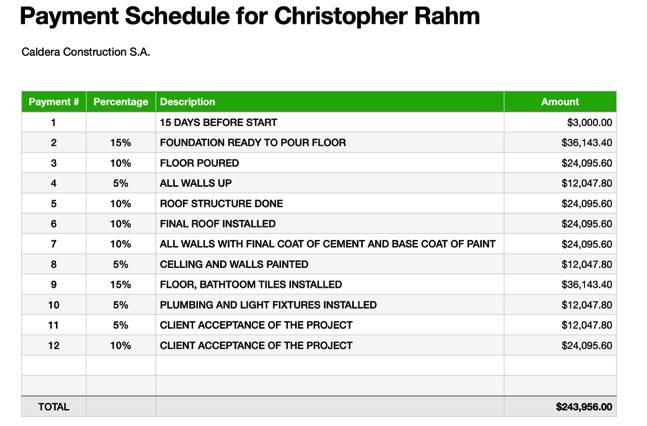Click payment number 12 cell
Screen dimensions: 647x426
(54, 345)
